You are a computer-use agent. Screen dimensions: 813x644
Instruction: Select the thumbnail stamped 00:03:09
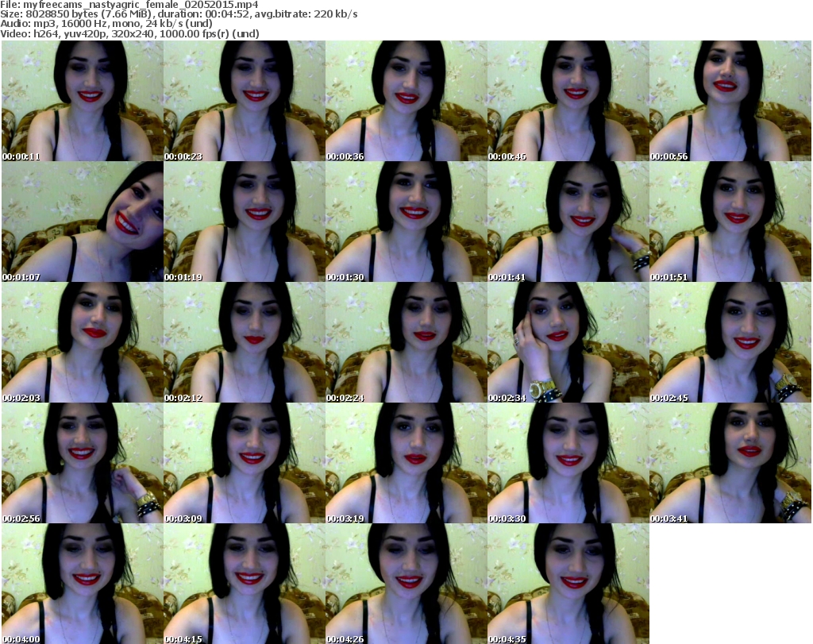click(245, 462)
